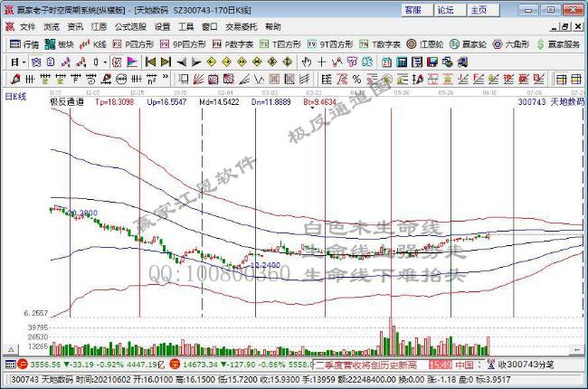This screenshot has height=389, width=588.
Task: Open the calendar icon showing 21
Action: 386,62
